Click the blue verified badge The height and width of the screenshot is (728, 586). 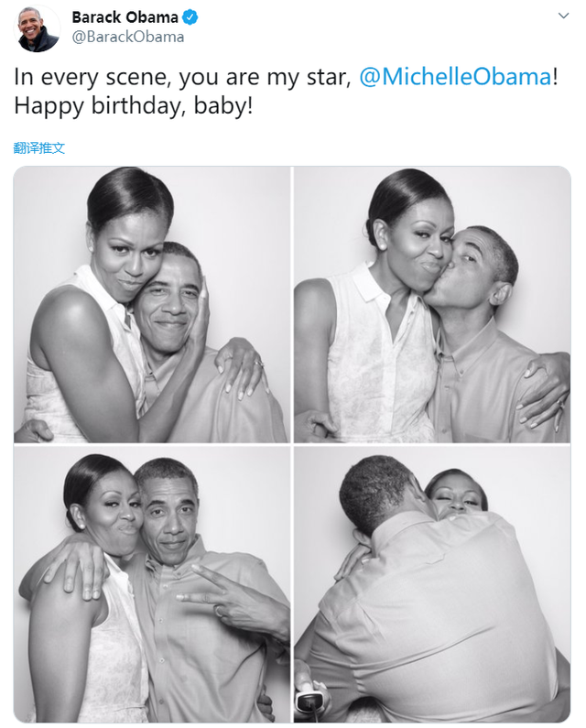pyautogui.click(x=191, y=17)
